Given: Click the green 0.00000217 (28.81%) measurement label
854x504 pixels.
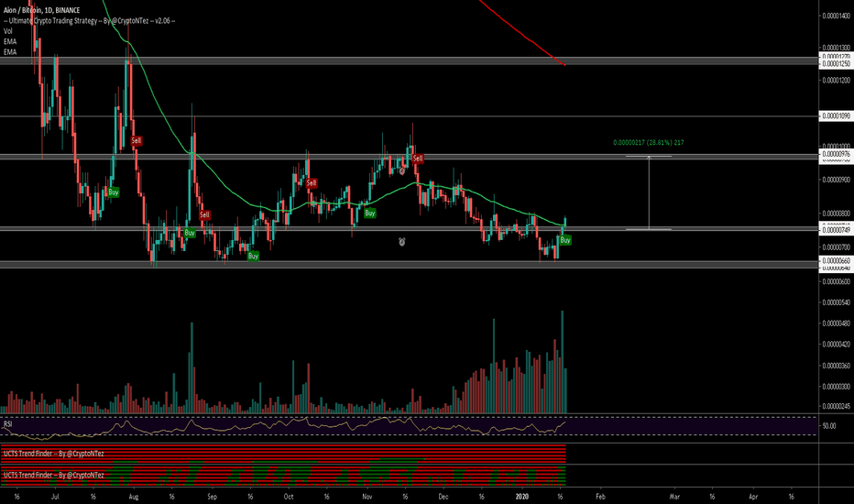Looking at the screenshot, I should point(648,143).
